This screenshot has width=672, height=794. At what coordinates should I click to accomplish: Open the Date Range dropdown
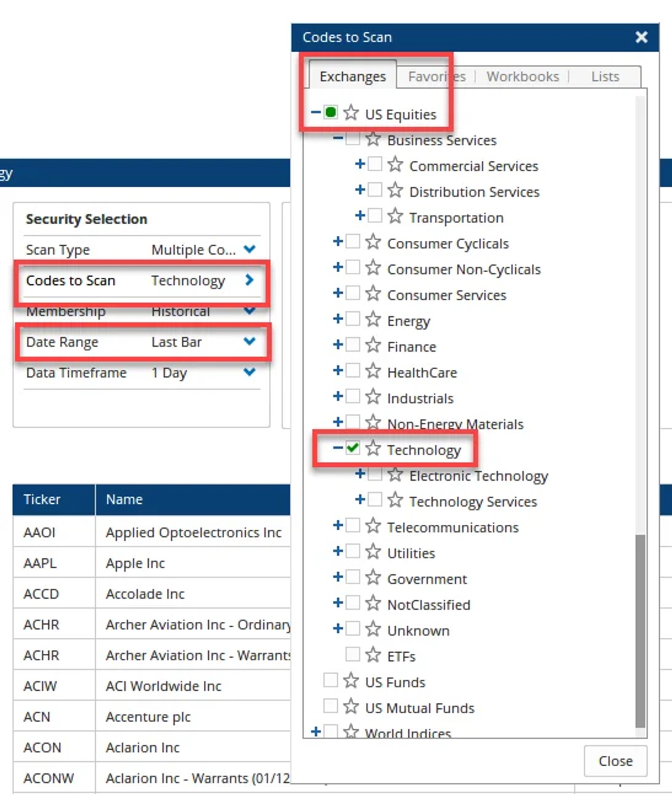[249, 341]
